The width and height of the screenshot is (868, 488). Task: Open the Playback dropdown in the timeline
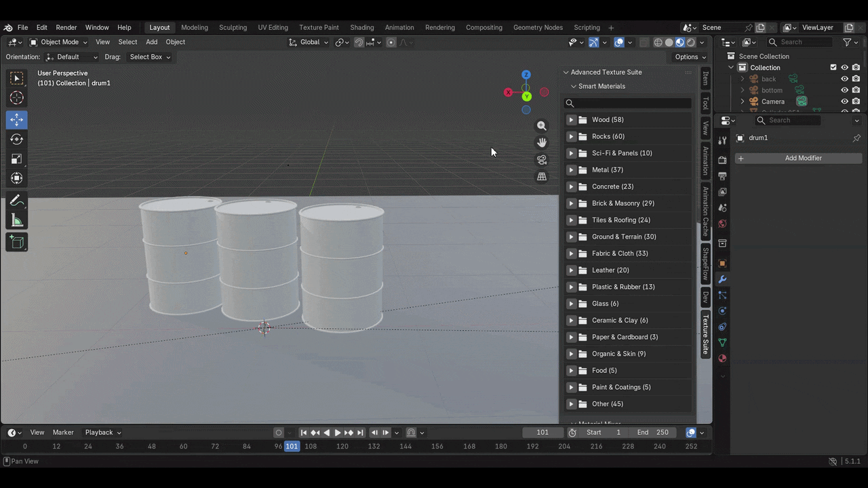[103, 432]
